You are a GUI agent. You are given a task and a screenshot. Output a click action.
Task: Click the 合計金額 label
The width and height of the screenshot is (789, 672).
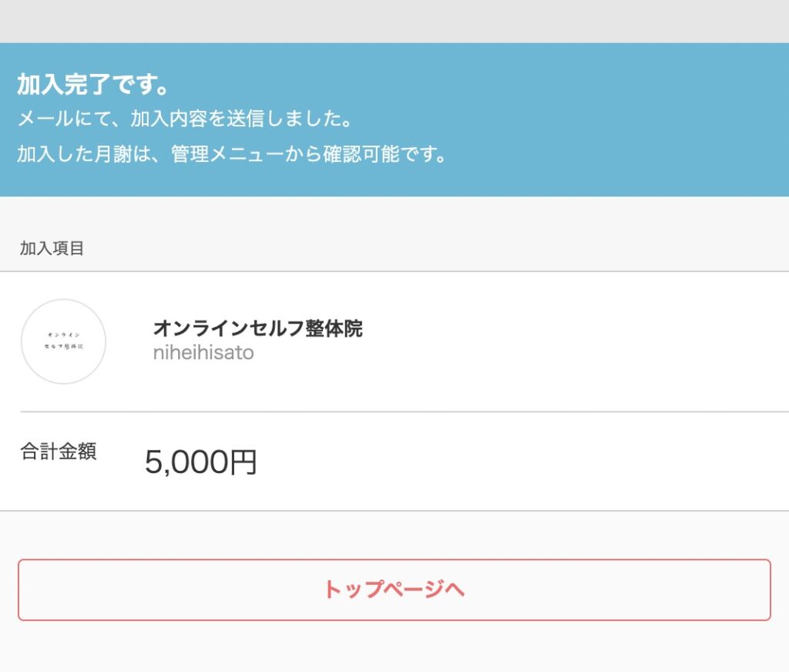[59, 451]
